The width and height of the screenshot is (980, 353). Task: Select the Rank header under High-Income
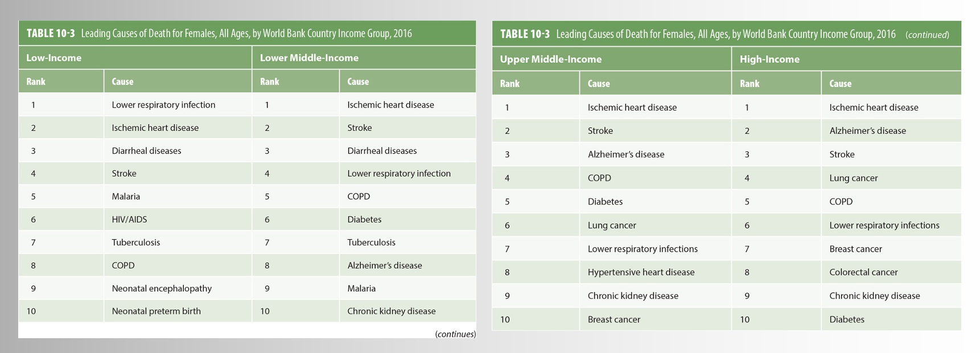click(750, 84)
